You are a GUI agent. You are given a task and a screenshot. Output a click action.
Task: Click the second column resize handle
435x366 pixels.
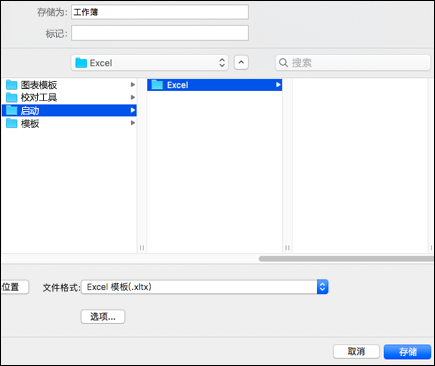(287, 248)
